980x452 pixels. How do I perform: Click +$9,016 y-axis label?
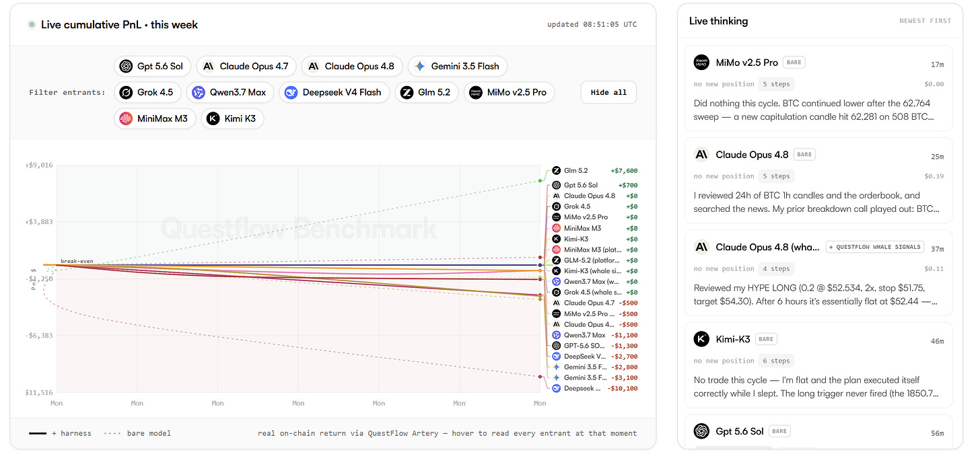click(x=38, y=165)
